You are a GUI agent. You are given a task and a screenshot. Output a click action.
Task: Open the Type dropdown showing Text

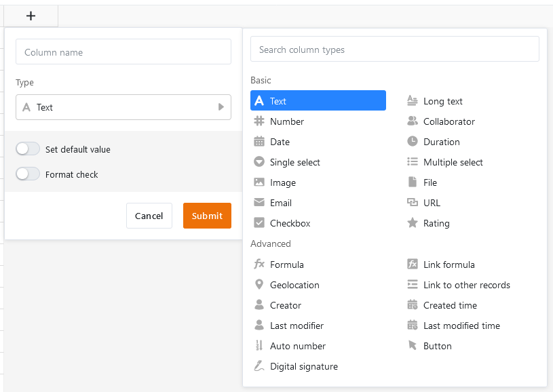(123, 107)
